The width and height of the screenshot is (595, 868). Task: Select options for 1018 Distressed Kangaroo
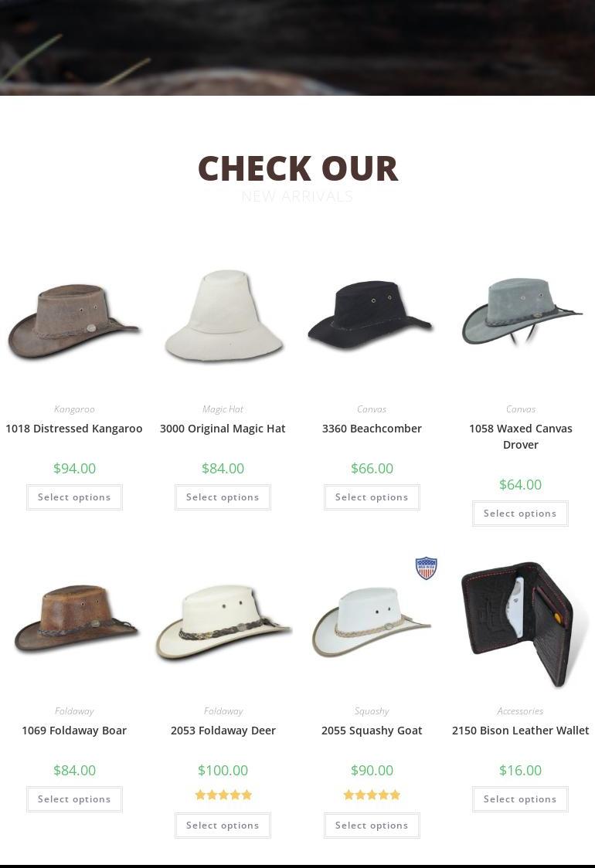(x=74, y=497)
